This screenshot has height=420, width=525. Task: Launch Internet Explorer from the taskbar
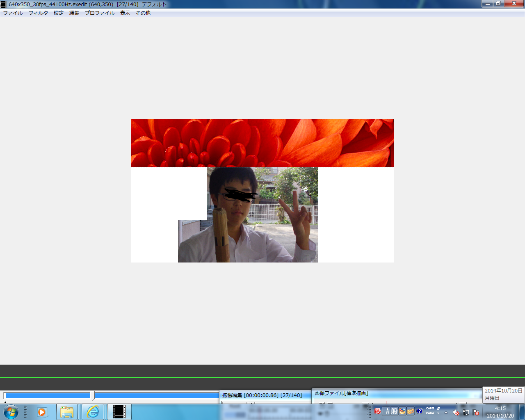[93, 412]
